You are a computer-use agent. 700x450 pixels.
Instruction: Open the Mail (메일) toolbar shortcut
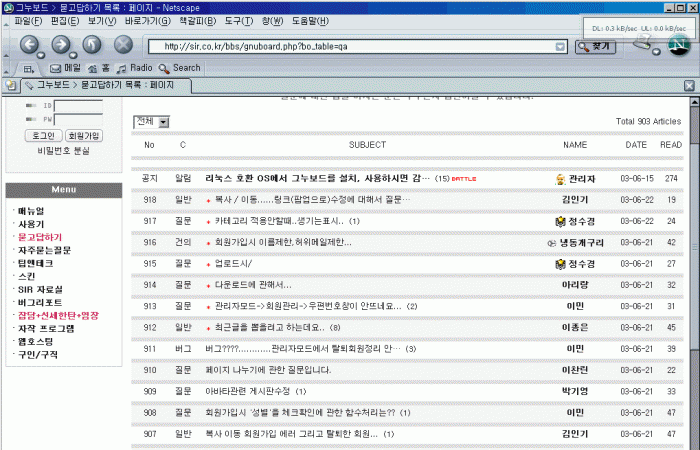pos(65,68)
